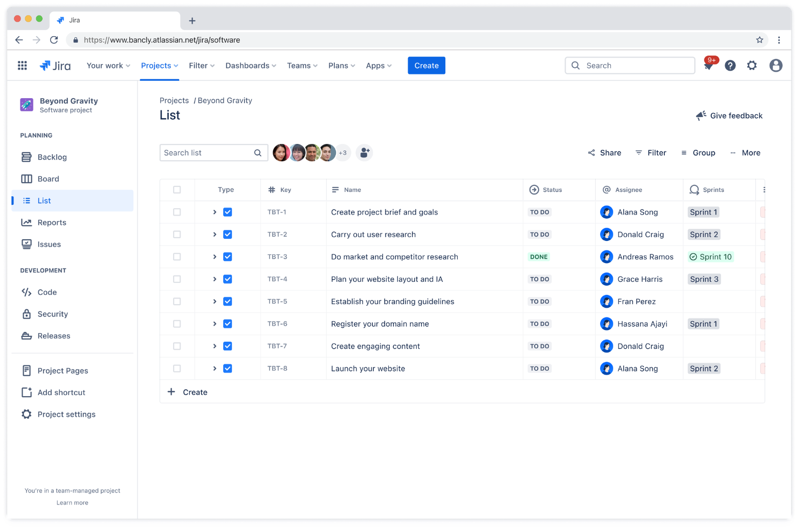
Task: Open the Backlog view in the sidebar
Action: tap(51, 157)
